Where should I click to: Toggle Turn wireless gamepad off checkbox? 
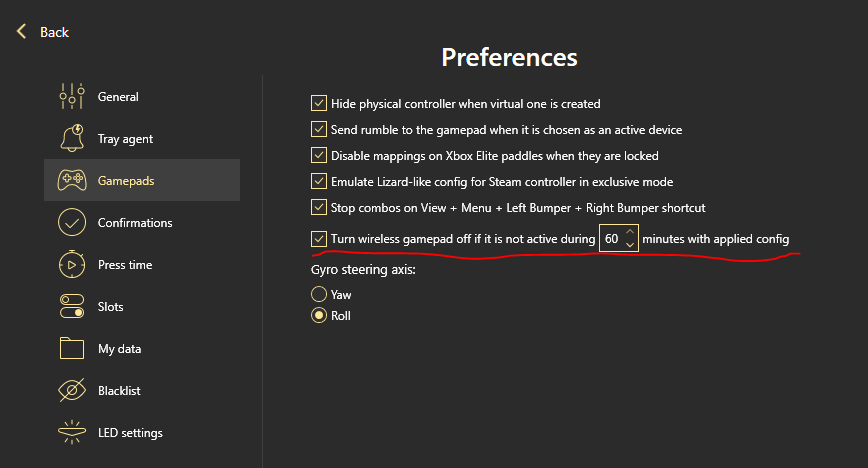319,239
